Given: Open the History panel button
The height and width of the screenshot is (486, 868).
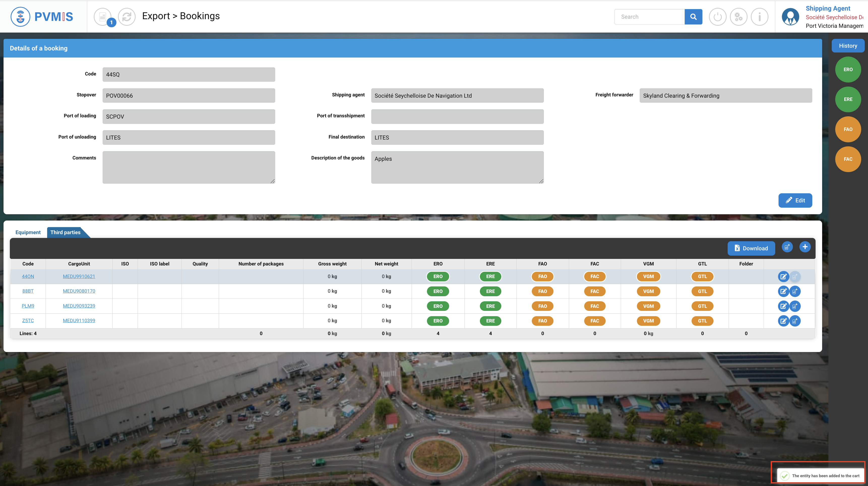Looking at the screenshot, I should pyautogui.click(x=848, y=46).
